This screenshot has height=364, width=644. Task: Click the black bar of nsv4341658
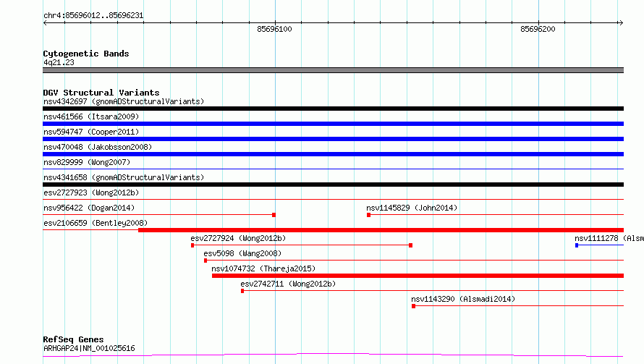(x=333, y=185)
